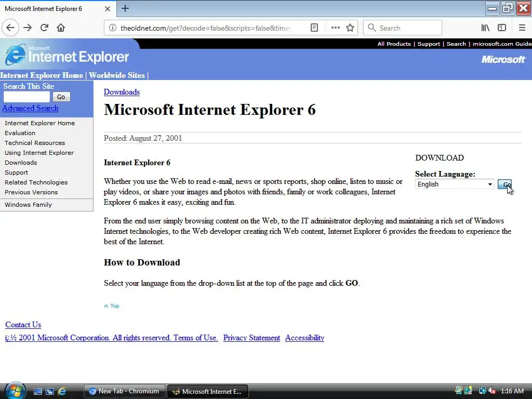
Task: Click Go button beside site search box
Action: tap(61, 97)
